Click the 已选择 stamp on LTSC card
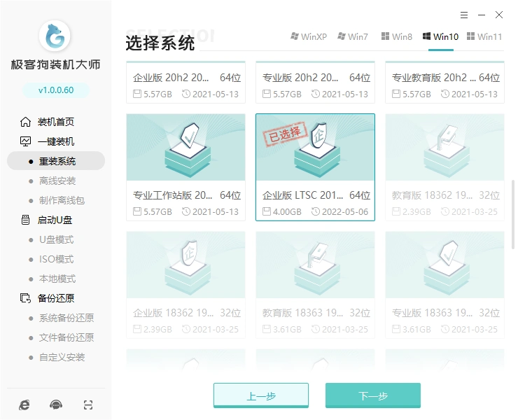 284,134
